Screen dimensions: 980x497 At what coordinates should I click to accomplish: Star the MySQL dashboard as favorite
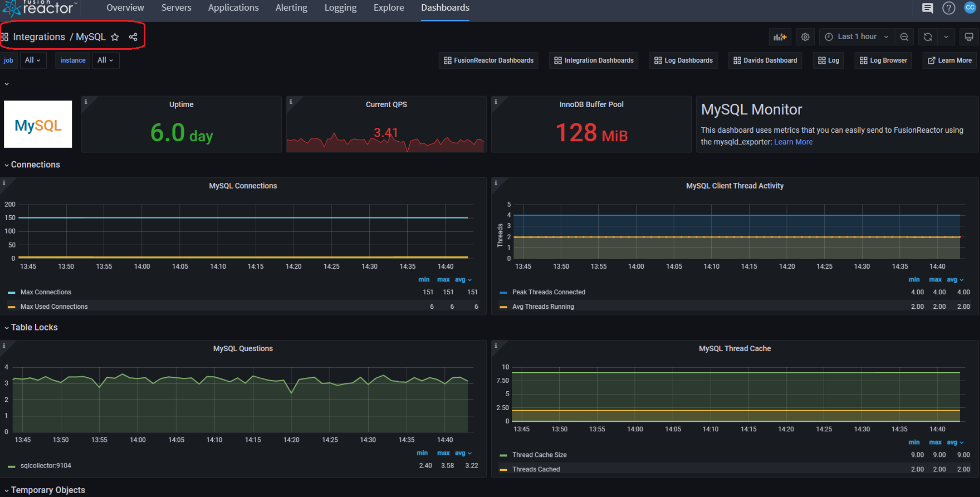115,37
